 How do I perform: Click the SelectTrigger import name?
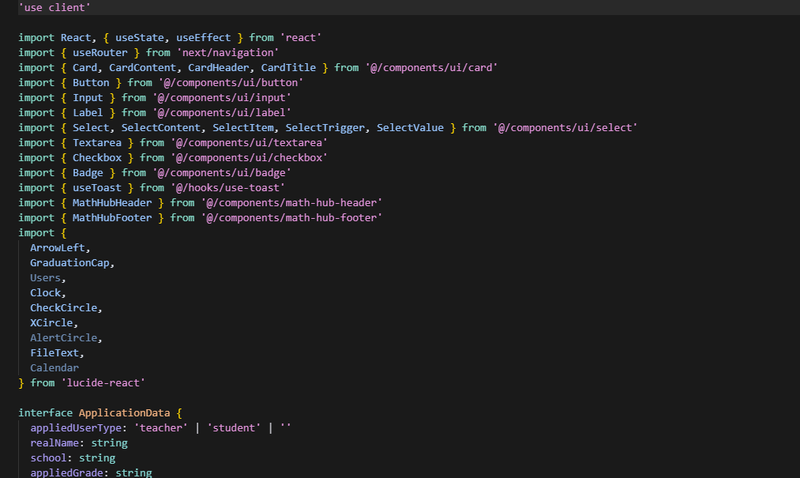(x=325, y=128)
